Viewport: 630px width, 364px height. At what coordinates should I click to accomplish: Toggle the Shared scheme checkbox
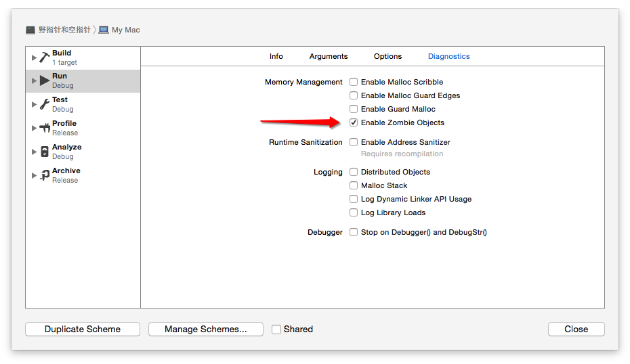coord(276,329)
